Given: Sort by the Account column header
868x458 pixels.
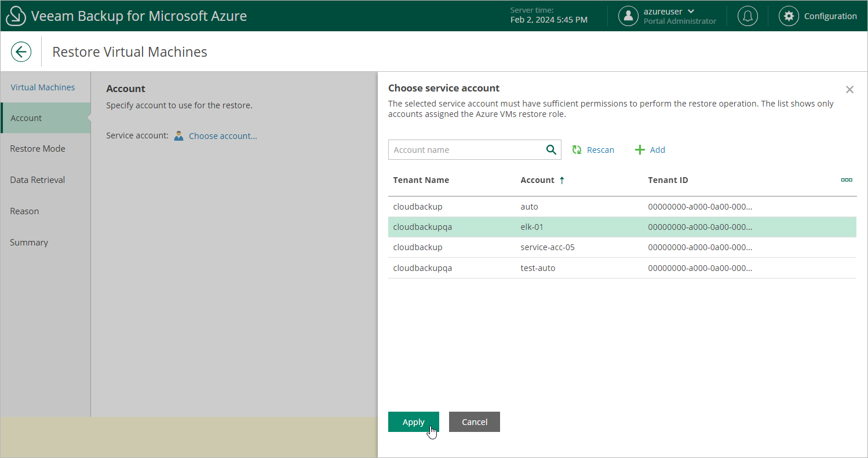Looking at the screenshot, I should [x=538, y=180].
